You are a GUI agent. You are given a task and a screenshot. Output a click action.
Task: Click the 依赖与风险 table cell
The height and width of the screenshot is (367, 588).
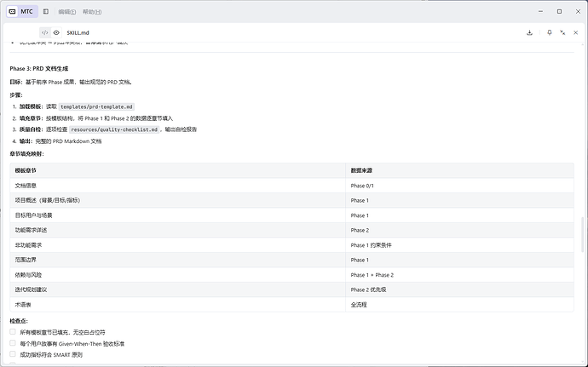(178, 275)
